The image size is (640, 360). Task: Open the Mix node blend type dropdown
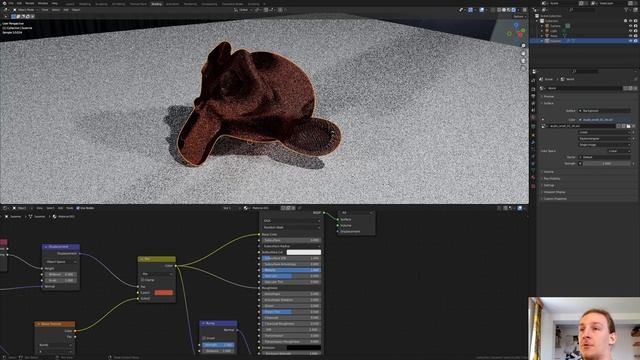pos(157,274)
